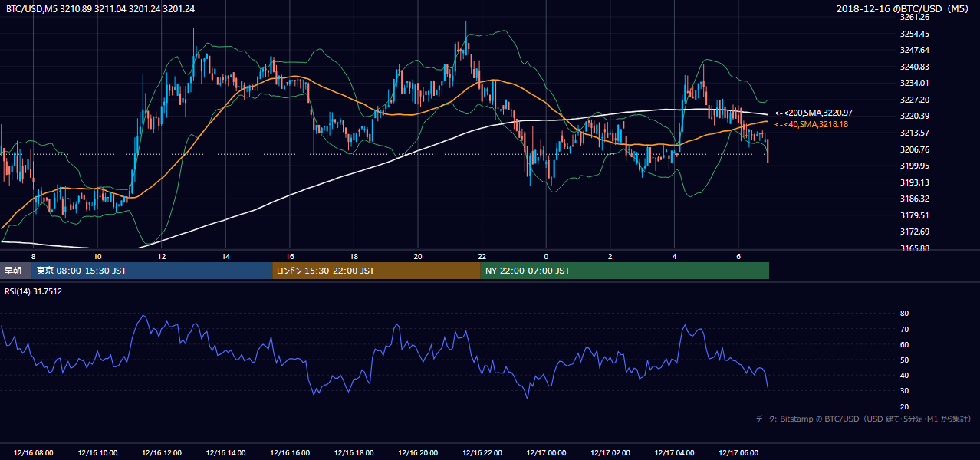Select the 40 SMA label 3218.18
Image resolution: width=980 pixels, height=460 pixels.
[x=812, y=124]
